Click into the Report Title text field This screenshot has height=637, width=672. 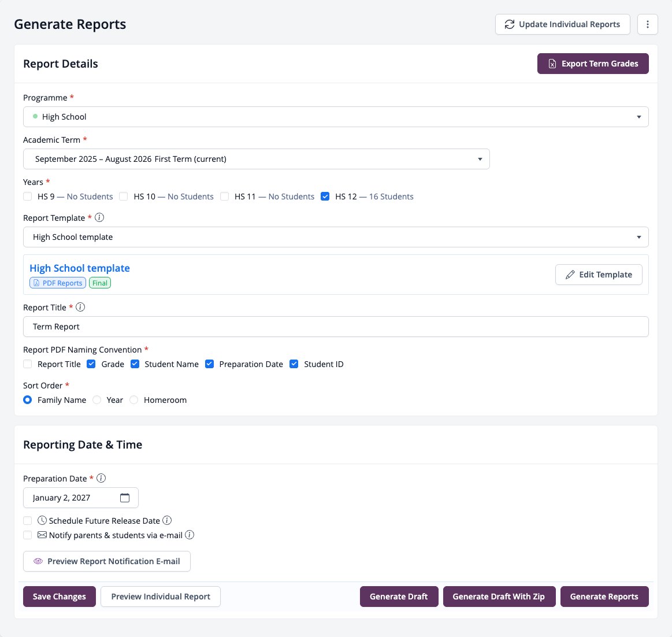point(336,327)
